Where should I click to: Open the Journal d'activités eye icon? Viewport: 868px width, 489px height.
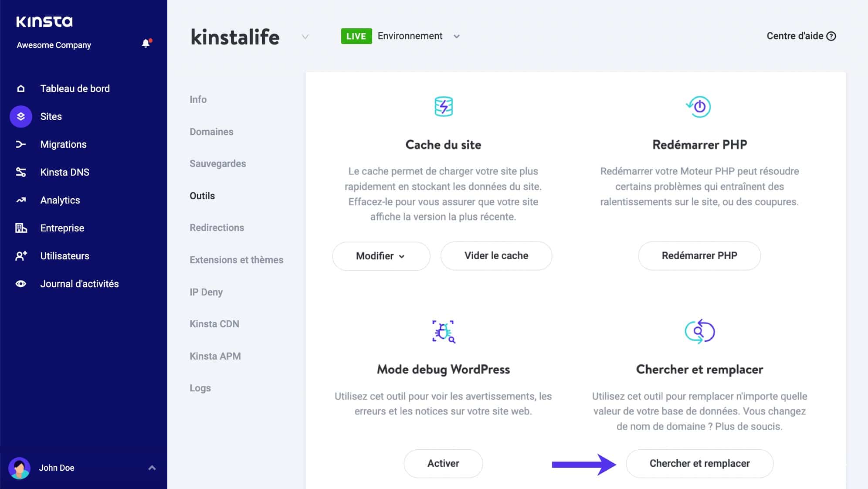[x=20, y=284]
